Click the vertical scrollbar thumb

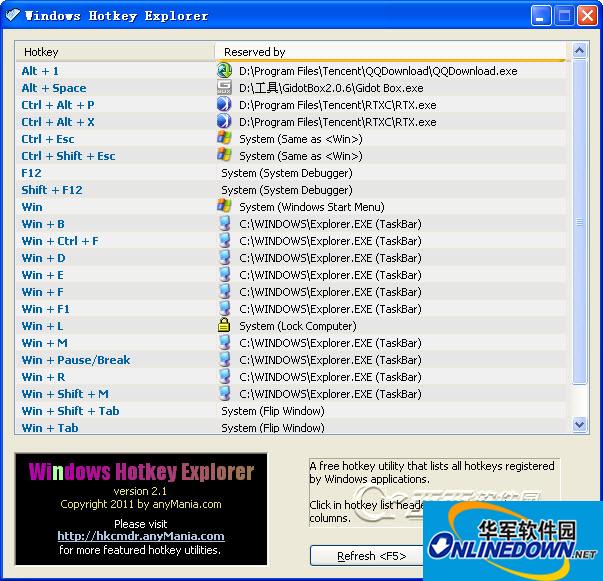point(579,221)
